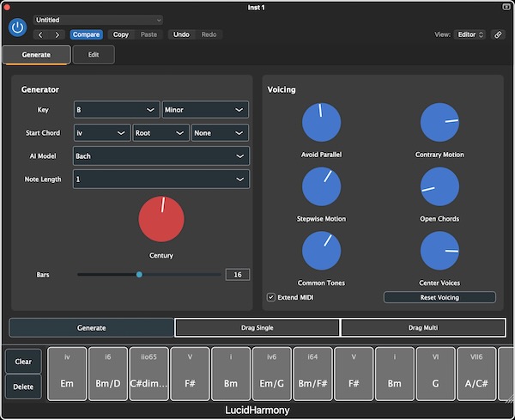The height and width of the screenshot is (420, 515).
Task: Click the Avoid Parallel knob
Action: pos(321,122)
